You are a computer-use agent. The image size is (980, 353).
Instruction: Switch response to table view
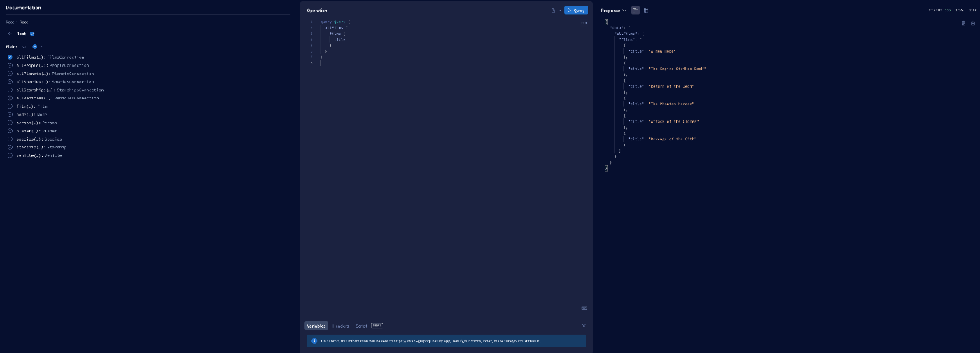tap(645, 11)
